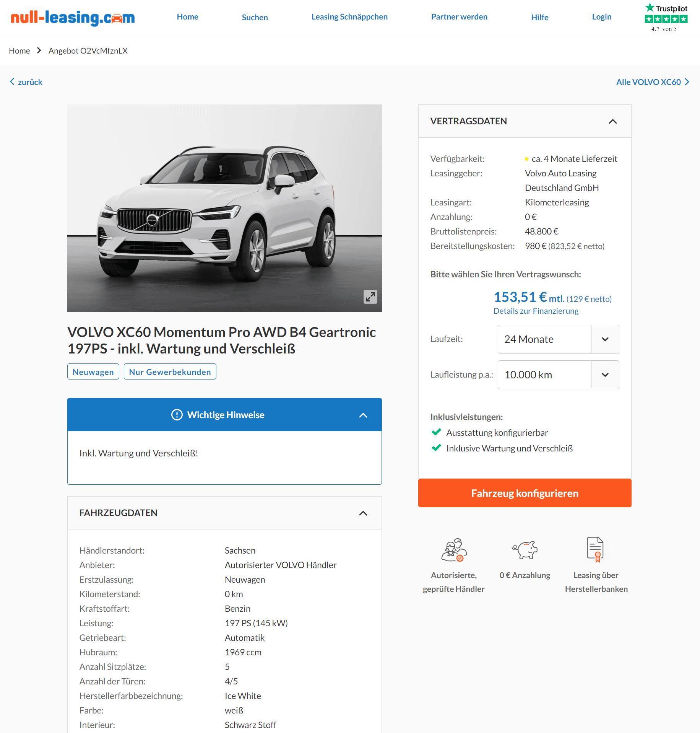Click Fahrzeug konfigurieren button
700x733 pixels.
(525, 493)
